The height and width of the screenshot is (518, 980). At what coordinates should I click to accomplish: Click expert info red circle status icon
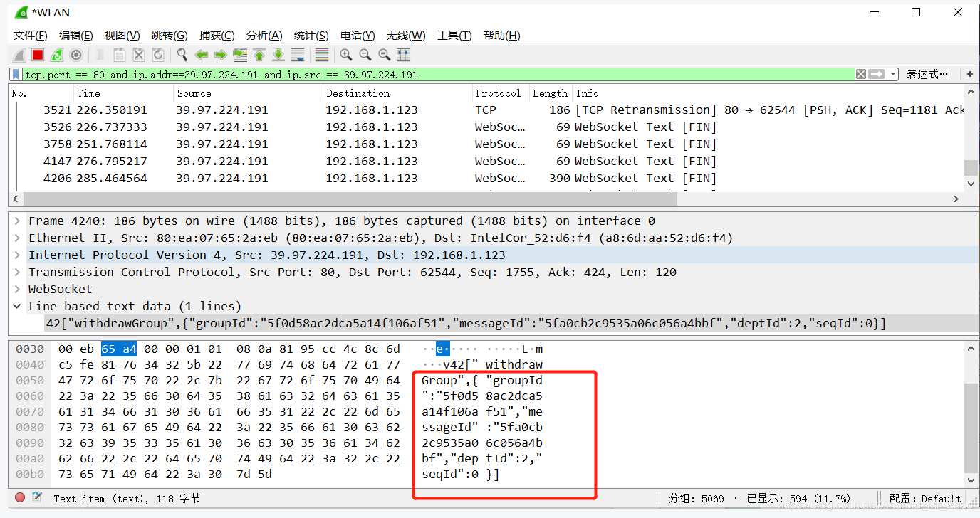20,498
